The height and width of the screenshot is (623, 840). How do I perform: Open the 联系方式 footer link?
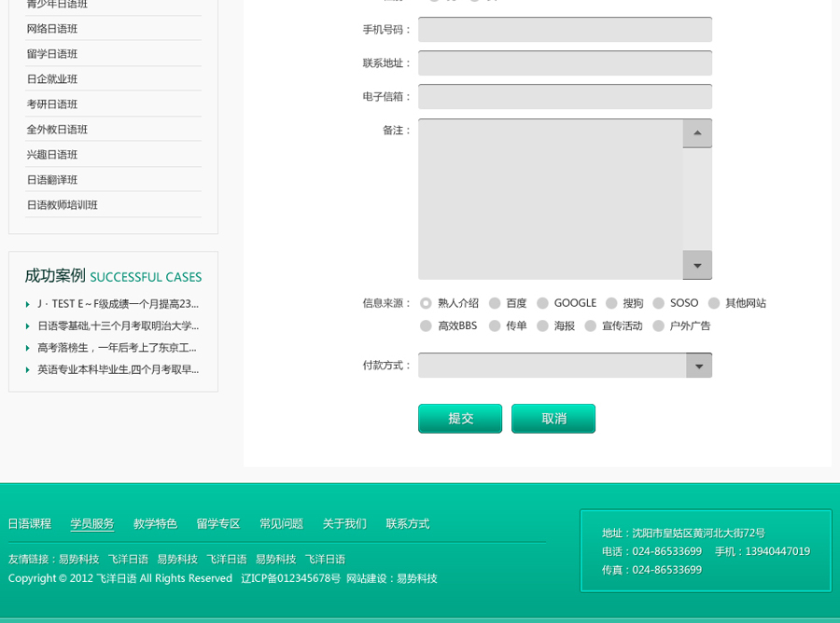click(x=408, y=524)
